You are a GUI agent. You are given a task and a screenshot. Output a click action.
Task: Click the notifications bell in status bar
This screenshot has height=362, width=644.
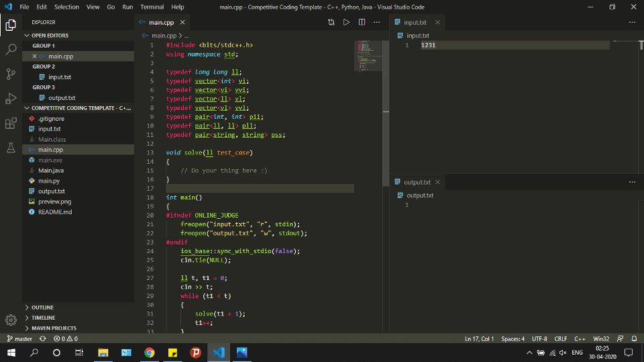coord(634,338)
